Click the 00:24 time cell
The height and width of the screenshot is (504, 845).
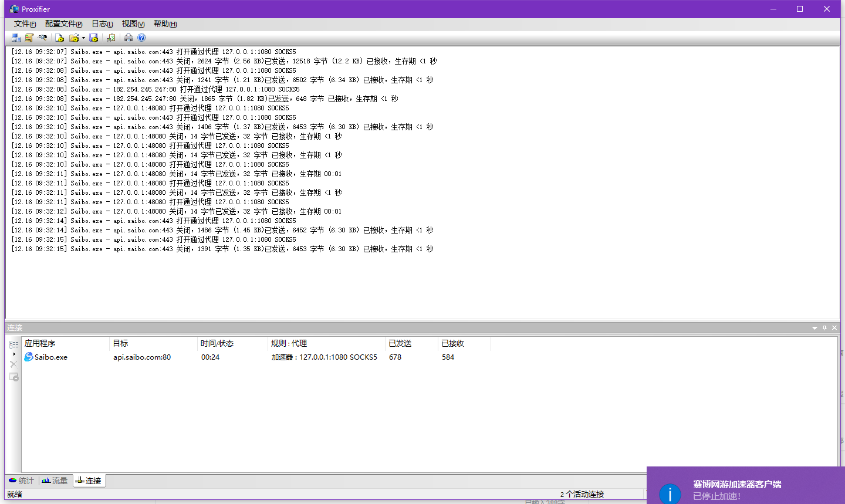click(x=210, y=357)
